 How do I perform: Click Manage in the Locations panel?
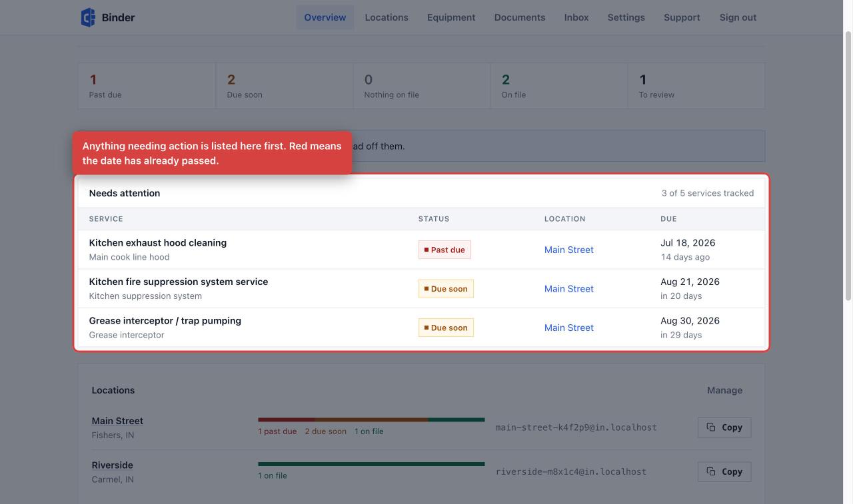coord(724,390)
